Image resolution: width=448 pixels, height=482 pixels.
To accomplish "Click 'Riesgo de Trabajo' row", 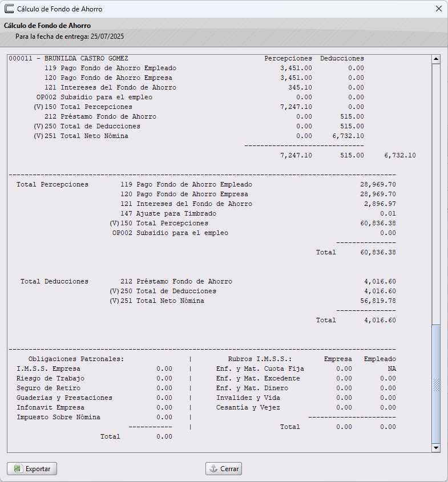I will point(94,378).
